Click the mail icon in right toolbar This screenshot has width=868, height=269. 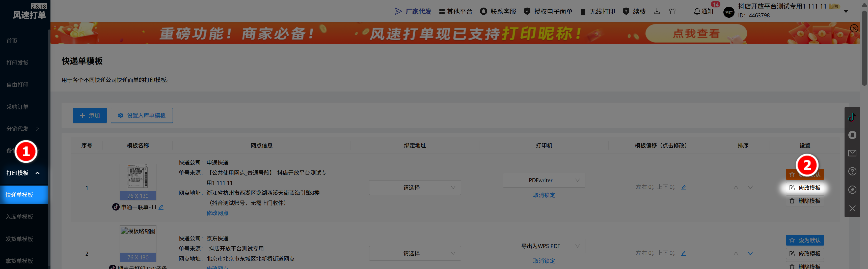pos(852,153)
